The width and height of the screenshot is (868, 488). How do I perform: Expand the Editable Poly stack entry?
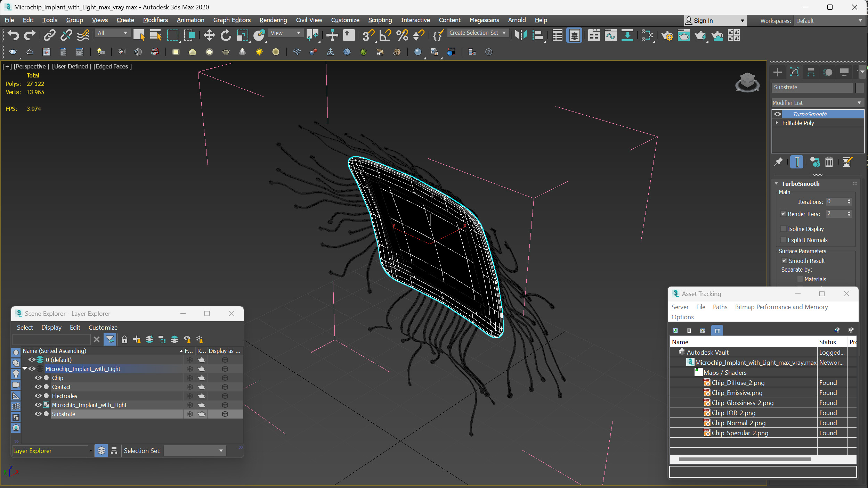[x=777, y=123]
